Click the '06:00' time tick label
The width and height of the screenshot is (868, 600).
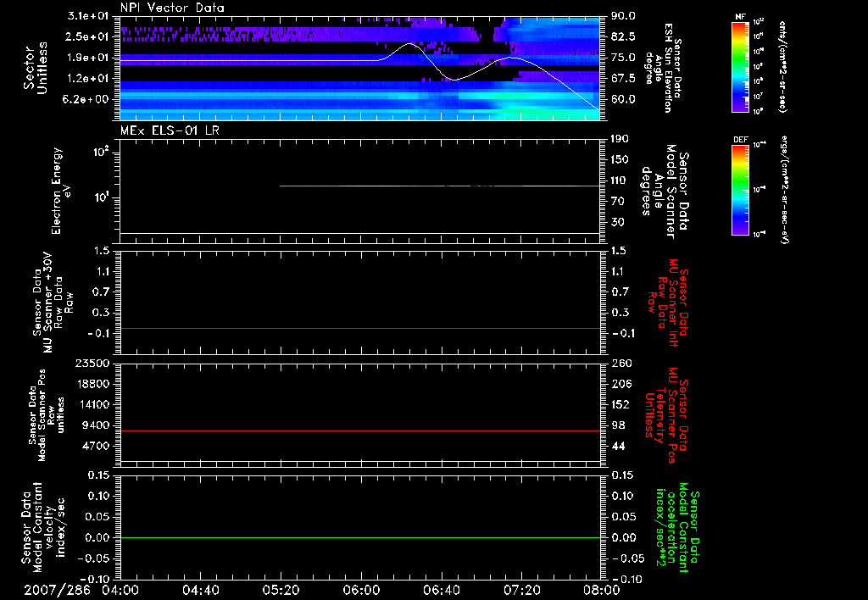coord(361,590)
